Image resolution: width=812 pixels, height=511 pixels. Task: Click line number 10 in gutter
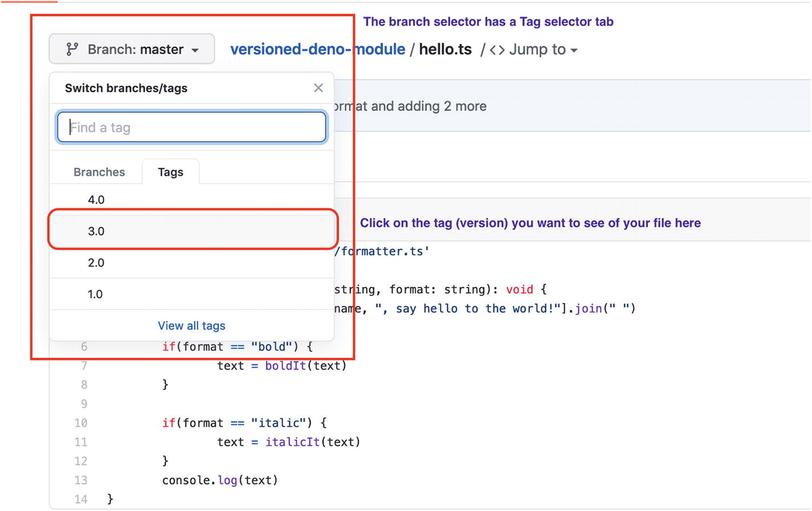(x=80, y=423)
